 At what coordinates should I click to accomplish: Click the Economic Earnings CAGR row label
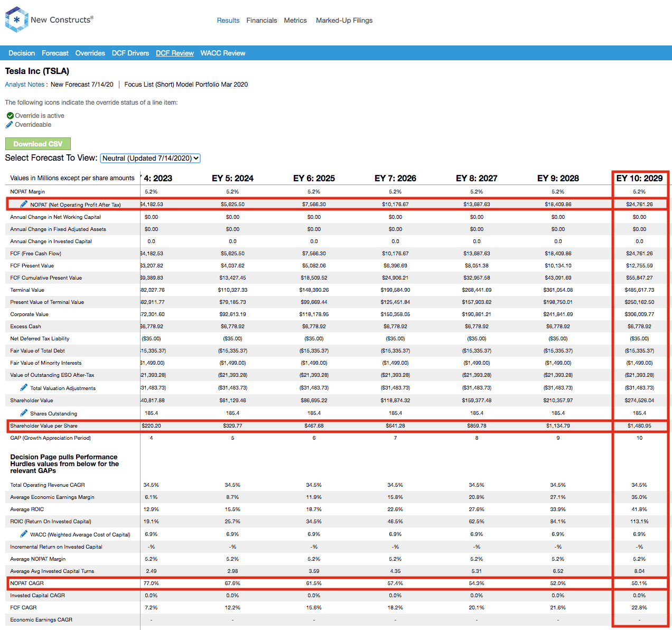click(41, 619)
